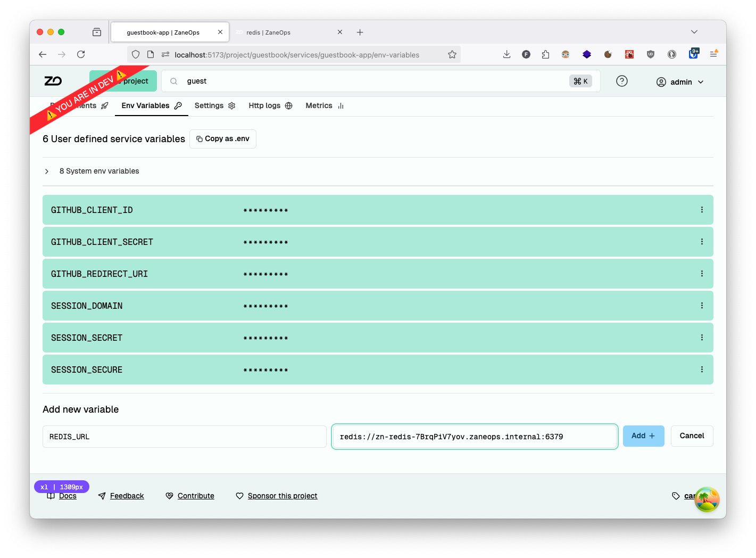Screen dimensions: 756x558
Task: Select the guestbook-app | ZaneOps browser tab
Action: pos(169,32)
